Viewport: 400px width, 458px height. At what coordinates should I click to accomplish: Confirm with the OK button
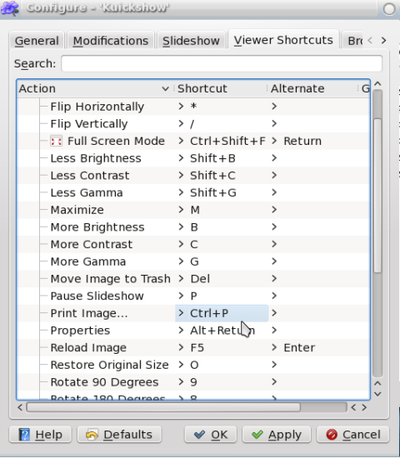click(x=211, y=435)
